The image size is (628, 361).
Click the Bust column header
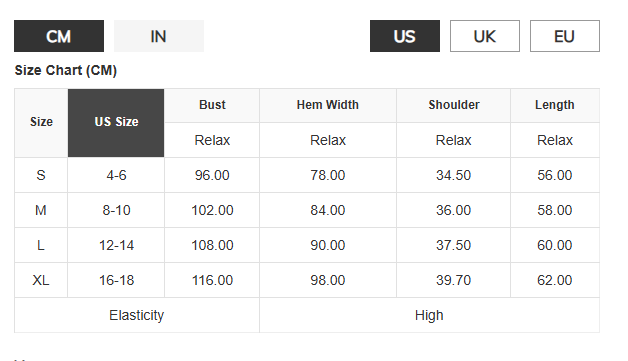point(212,105)
